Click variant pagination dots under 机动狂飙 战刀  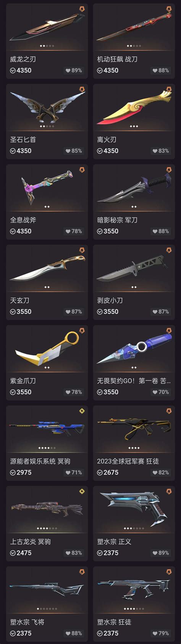(134, 46)
